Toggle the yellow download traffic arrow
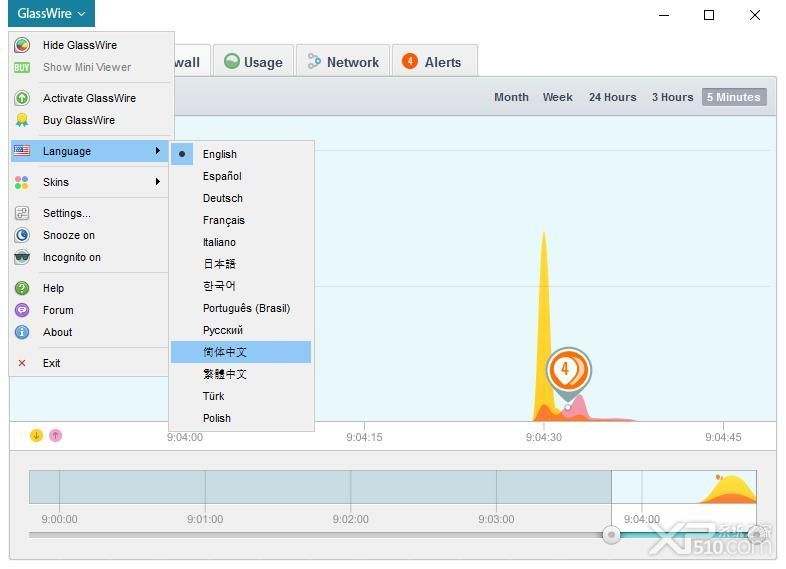This screenshot has height=569, width=786. click(36, 436)
